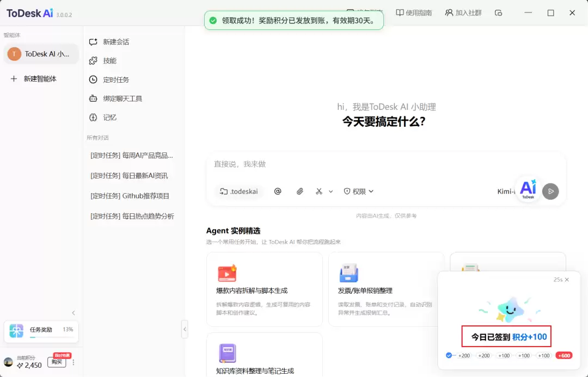The width and height of the screenshot is (588, 377).
Task: Click the floating ToDesk AI round logo
Action: coord(528,190)
